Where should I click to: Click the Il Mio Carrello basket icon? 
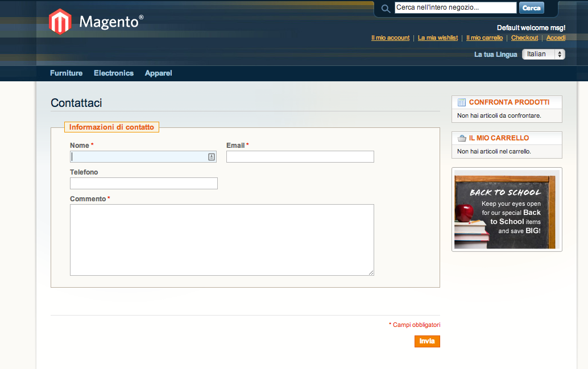coord(462,138)
